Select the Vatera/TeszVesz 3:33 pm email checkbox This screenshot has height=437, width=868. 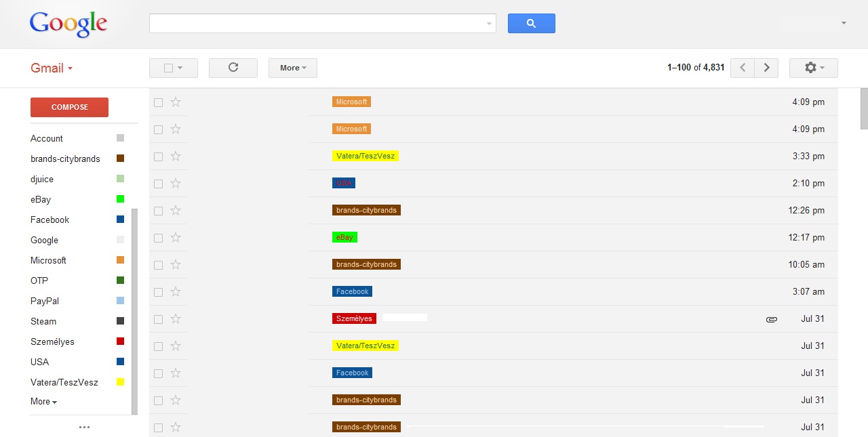click(158, 157)
